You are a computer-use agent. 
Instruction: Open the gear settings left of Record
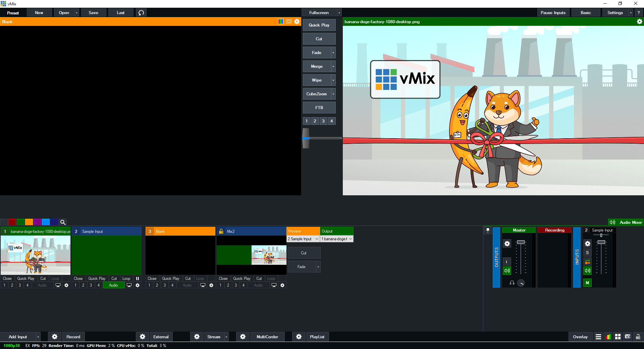click(55, 337)
